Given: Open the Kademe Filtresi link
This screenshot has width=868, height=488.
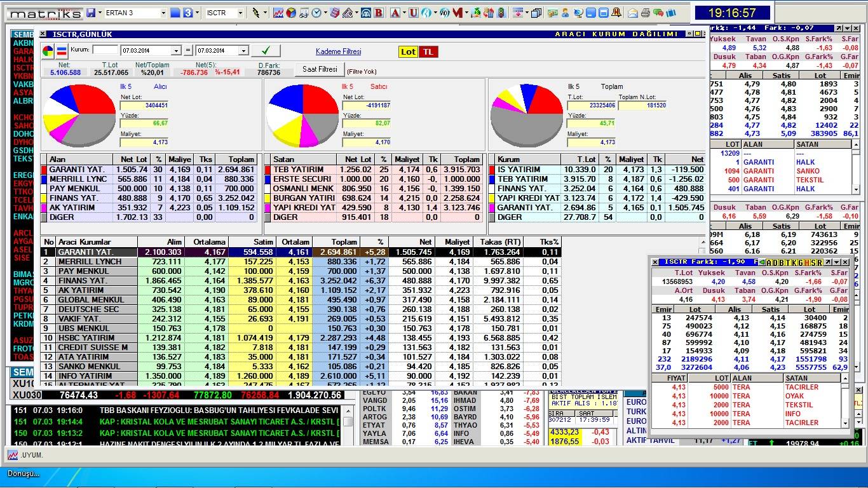Looking at the screenshot, I should pyautogui.click(x=338, y=51).
